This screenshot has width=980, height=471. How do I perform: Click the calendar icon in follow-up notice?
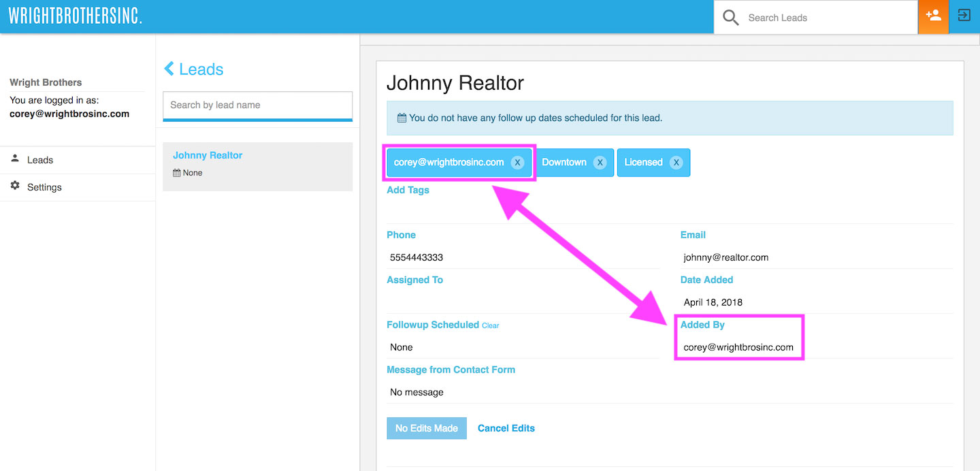[x=402, y=118]
